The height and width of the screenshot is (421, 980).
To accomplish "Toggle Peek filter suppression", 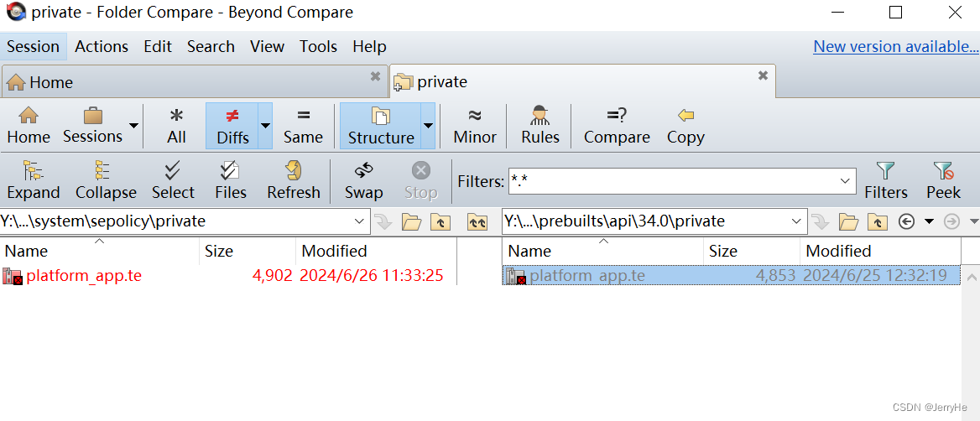I will tap(943, 180).
